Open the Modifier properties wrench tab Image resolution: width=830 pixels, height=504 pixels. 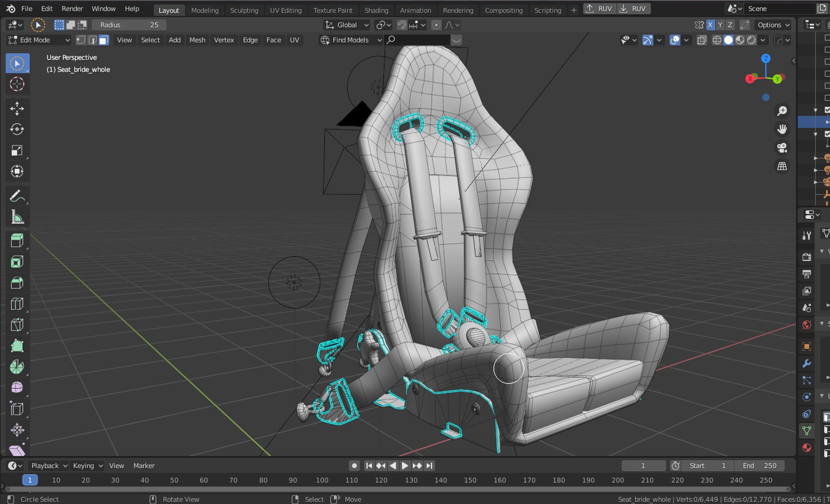tap(807, 364)
